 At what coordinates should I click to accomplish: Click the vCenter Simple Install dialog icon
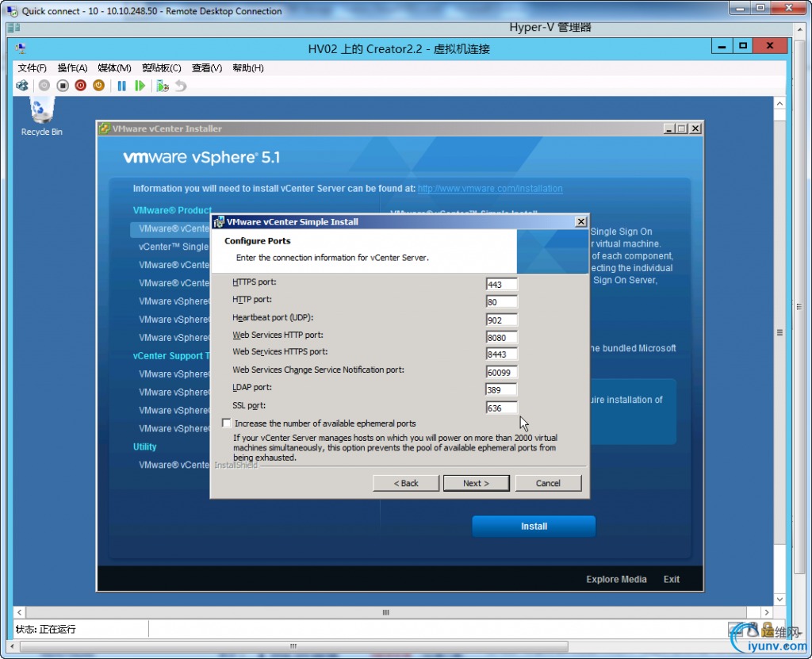click(219, 222)
